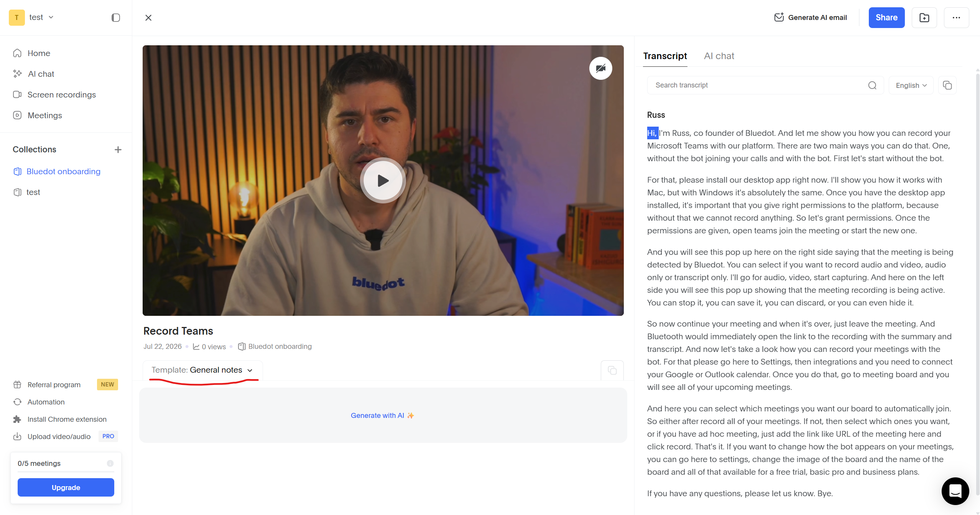Screen dimensions: 980x515
Task: Play the Record Teams video
Action: tap(383, 180)
